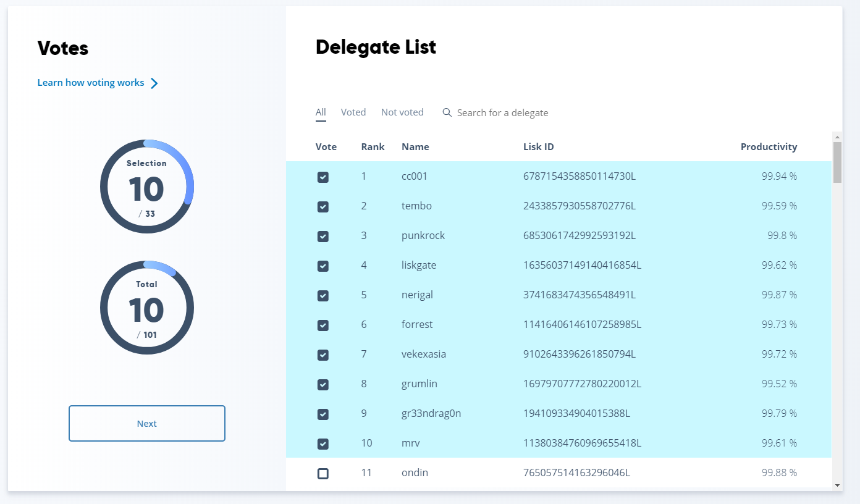Check the vote checkbox for ondin
Screen dimensions: 860x504
(322, 474)
